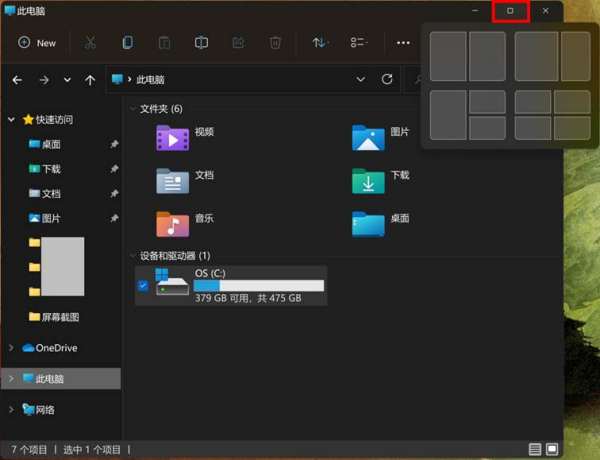Open the recent locations dropdown chevron
The width and height of the screenshot is (600, 460).
point(67,80)
